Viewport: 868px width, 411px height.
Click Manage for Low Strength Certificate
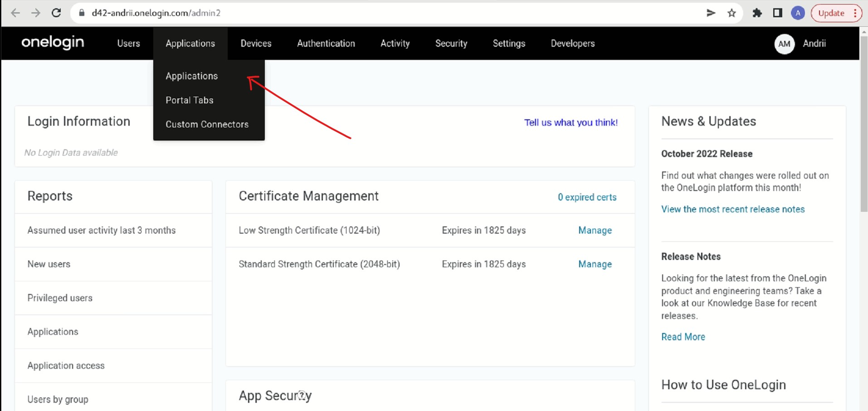(x=595, y=230)
